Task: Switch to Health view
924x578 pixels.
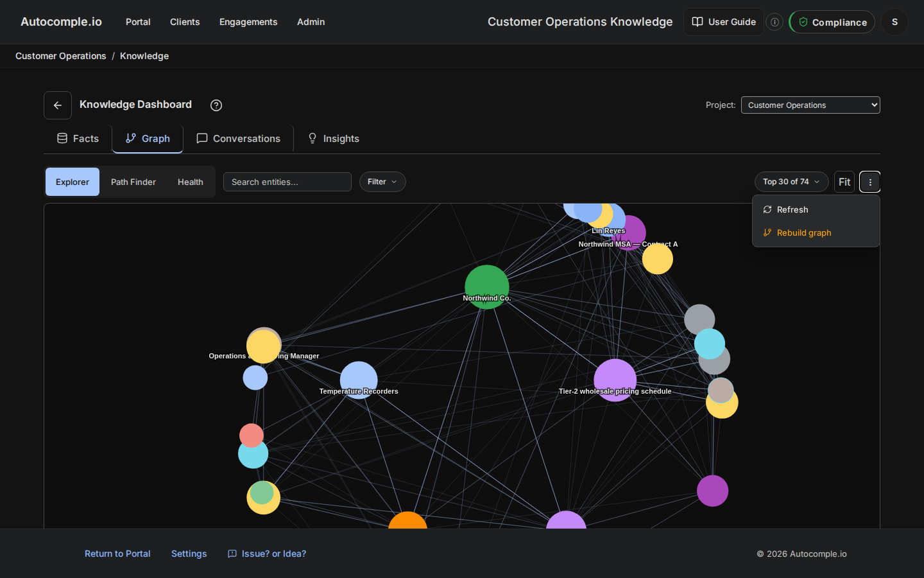Action: (191, 182)
